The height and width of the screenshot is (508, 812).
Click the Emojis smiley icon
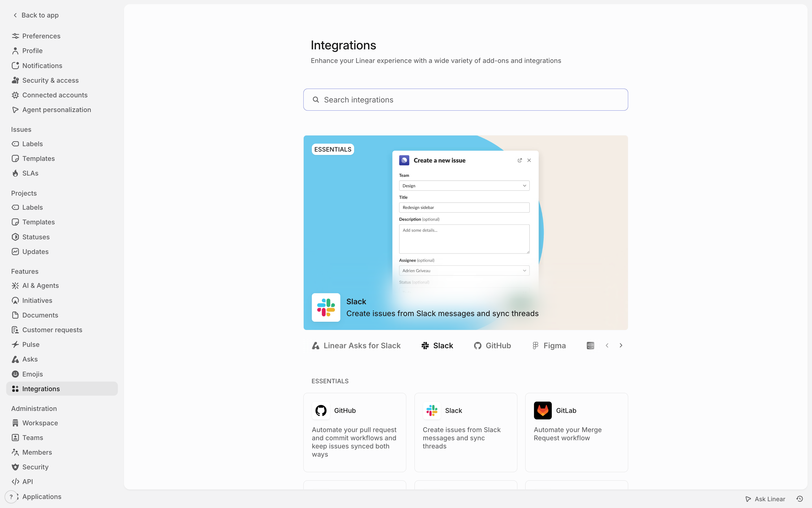pos(15,374)
